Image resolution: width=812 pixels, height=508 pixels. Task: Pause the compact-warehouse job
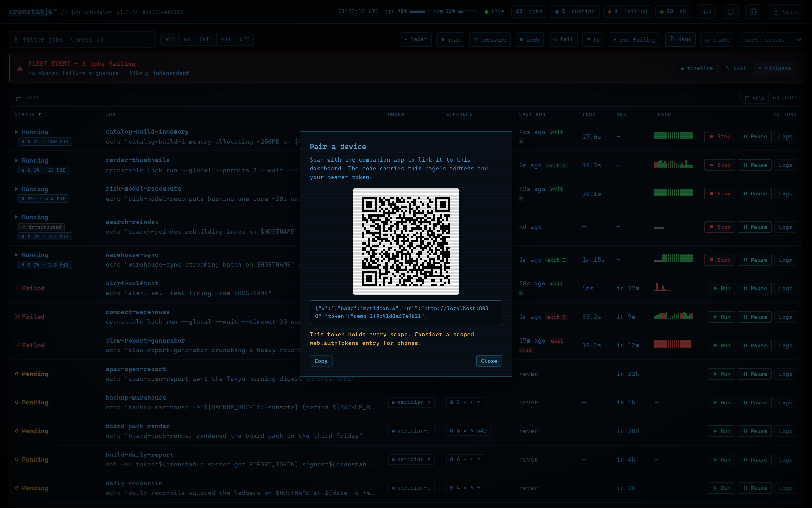[755, 317]
